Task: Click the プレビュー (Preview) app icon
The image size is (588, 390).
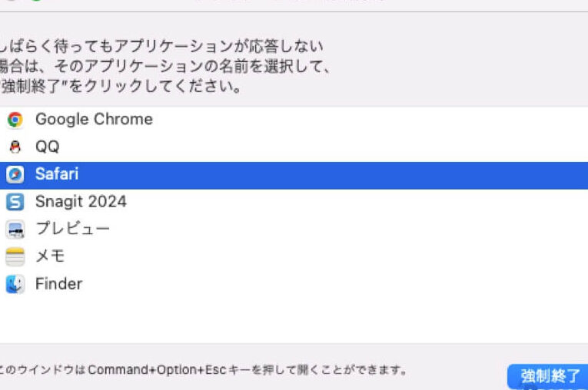Action: [x=15, y=230]
